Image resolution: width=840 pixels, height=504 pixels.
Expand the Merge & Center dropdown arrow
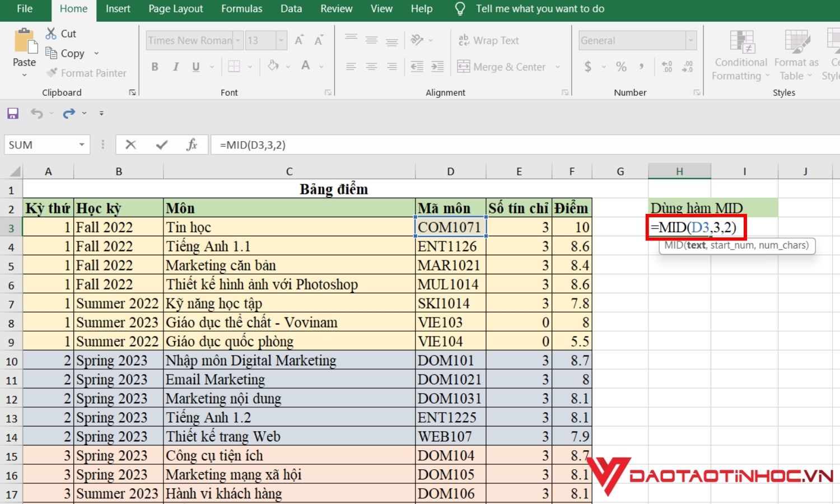coord(557,67)
